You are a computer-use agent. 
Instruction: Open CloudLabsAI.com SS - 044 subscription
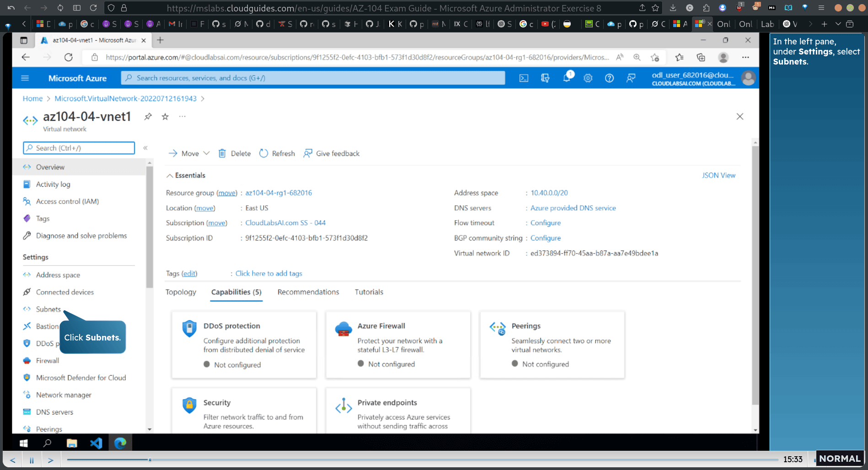click(285, 223)
